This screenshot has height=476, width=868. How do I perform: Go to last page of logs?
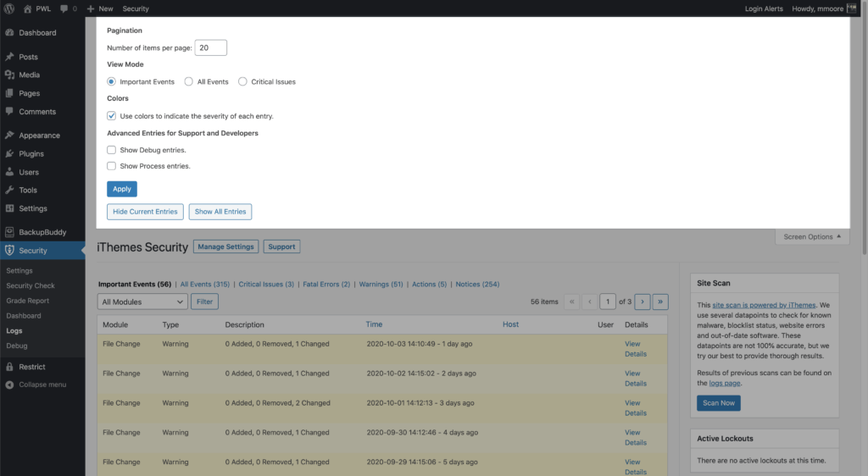point(659,302)
